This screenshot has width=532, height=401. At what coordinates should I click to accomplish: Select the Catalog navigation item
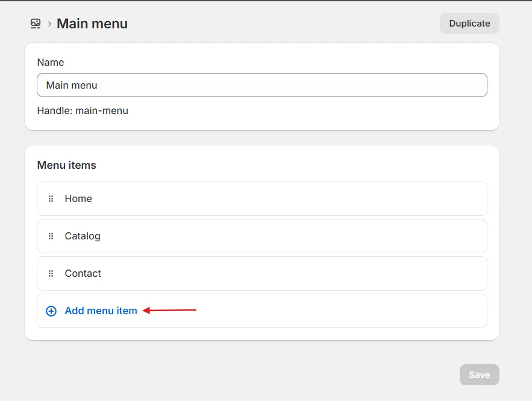tap(83, 236)
